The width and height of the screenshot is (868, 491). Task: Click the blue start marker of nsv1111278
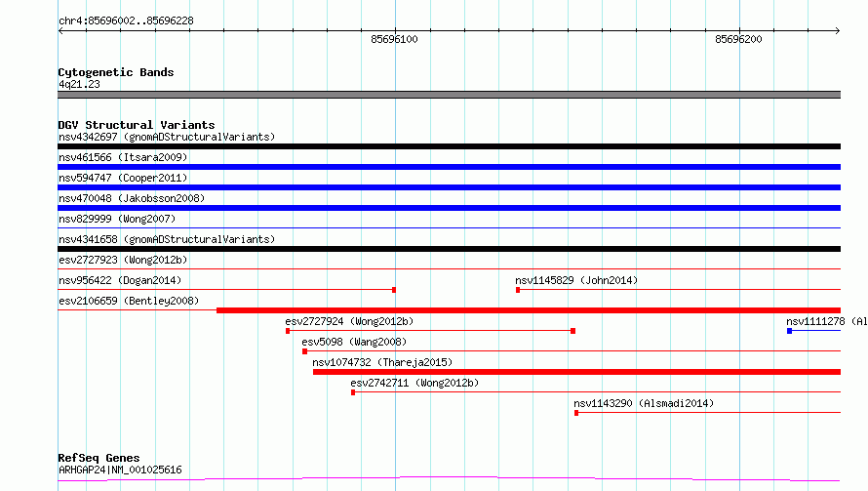point(789,331)
